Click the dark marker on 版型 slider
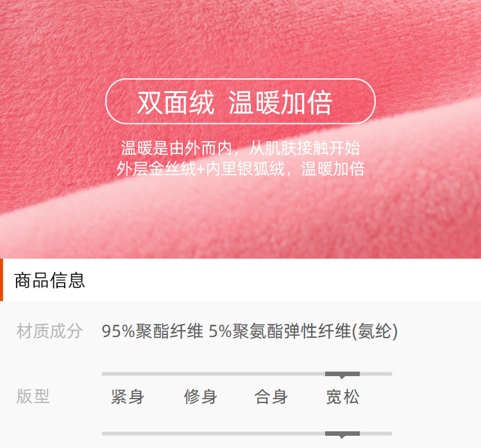Viewport: 481px width, 448px height. pos(342,375)
